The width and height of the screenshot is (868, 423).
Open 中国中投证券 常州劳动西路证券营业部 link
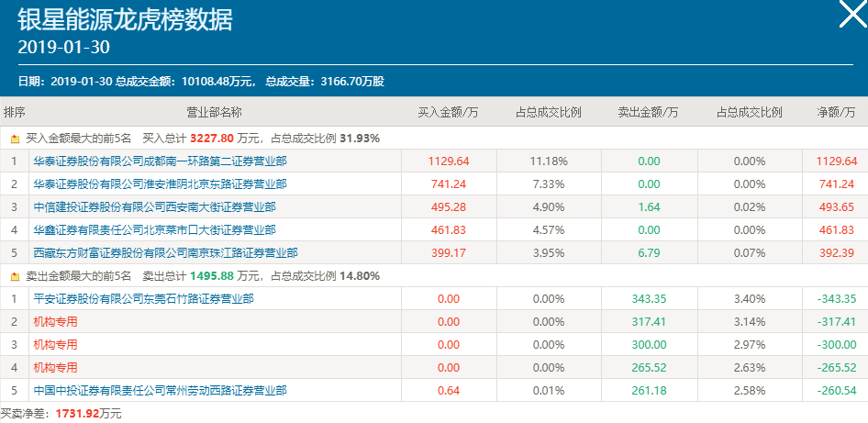(x=160, y=391)
